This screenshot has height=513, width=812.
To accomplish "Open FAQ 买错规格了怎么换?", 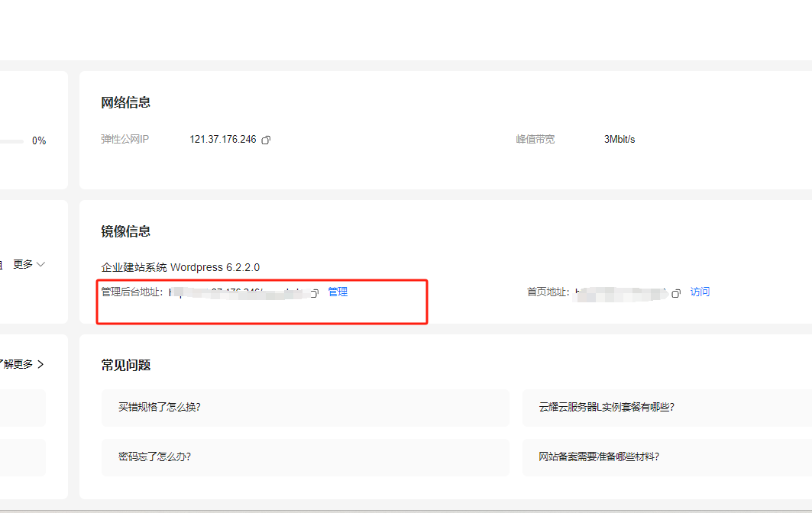I will pyautogui.click(x=159, y=407).
